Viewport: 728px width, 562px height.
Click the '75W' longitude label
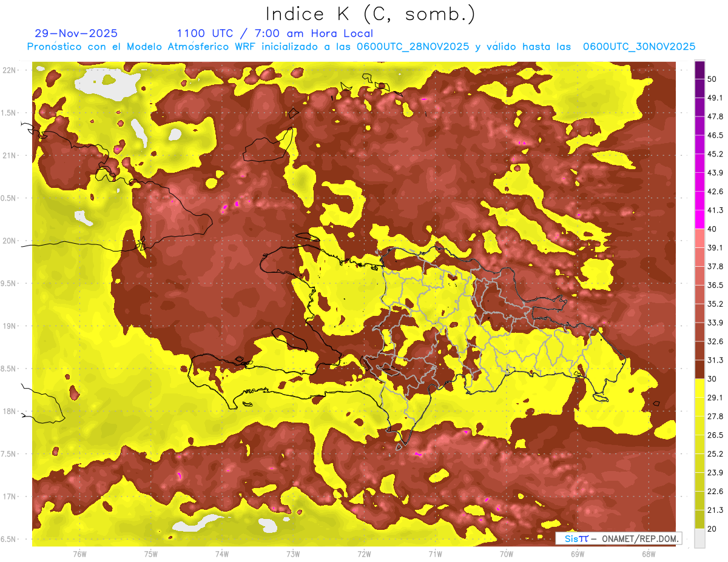coord(150,554)
